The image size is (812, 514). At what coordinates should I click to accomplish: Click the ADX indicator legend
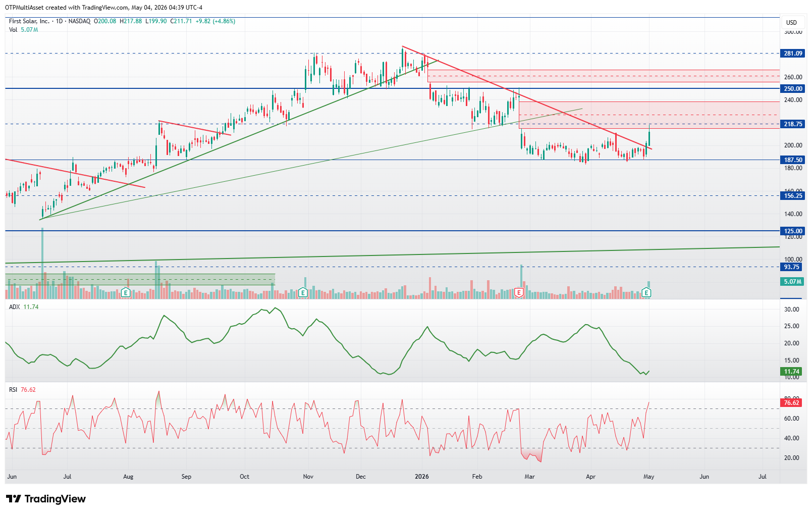(x=24, y=307)
